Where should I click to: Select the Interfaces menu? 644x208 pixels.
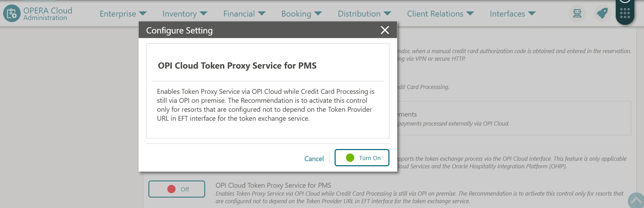(512, 13)
